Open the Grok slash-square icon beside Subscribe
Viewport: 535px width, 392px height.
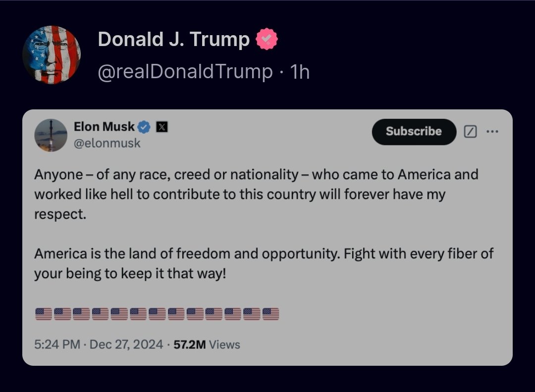tap(470, 132)
